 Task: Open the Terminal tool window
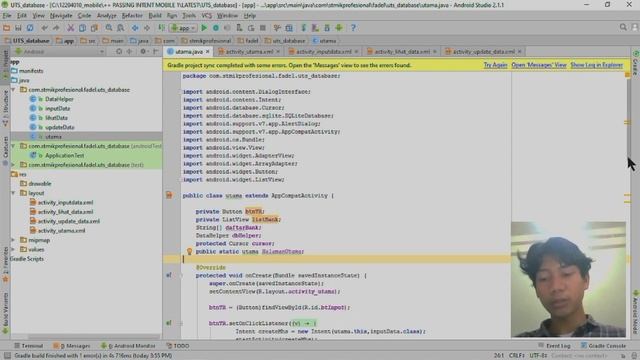coord(29,346)
